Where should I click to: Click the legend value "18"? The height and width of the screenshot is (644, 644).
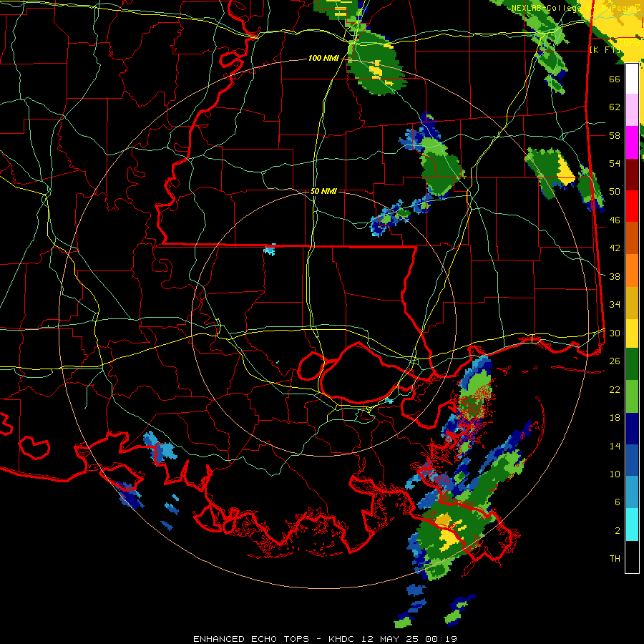click(615, 418)
